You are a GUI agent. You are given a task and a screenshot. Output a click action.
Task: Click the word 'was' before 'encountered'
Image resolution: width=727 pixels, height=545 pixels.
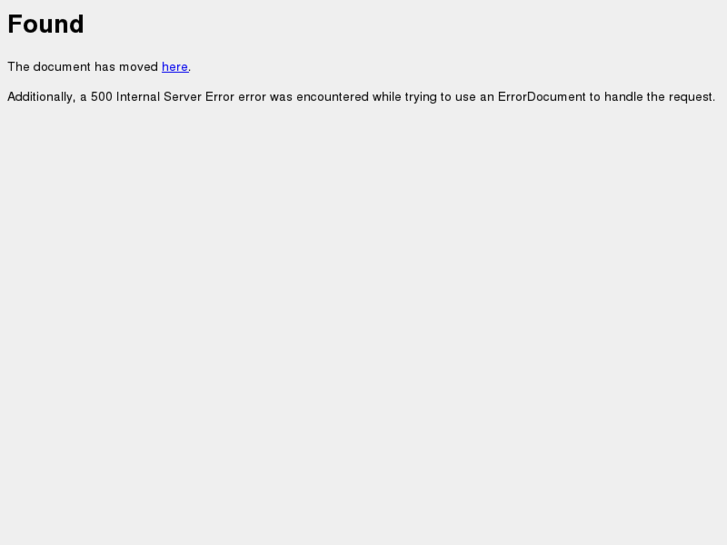(281, 97)
